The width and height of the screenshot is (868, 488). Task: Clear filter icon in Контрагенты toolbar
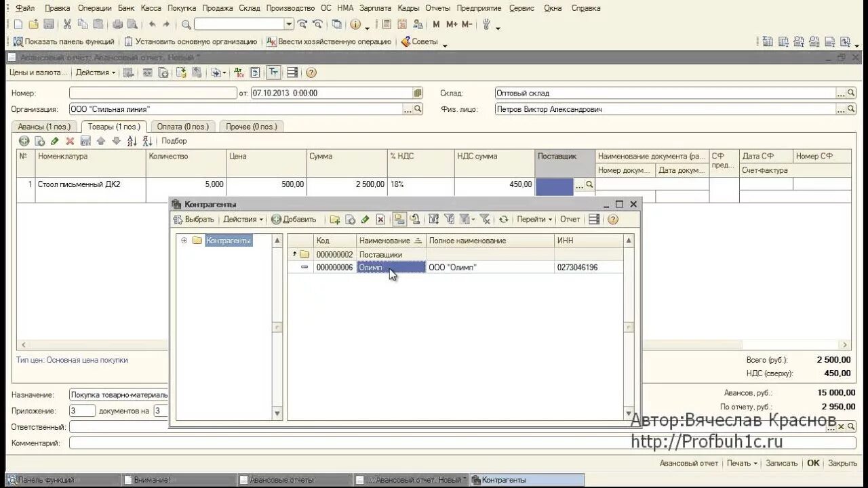coord(485,220)
